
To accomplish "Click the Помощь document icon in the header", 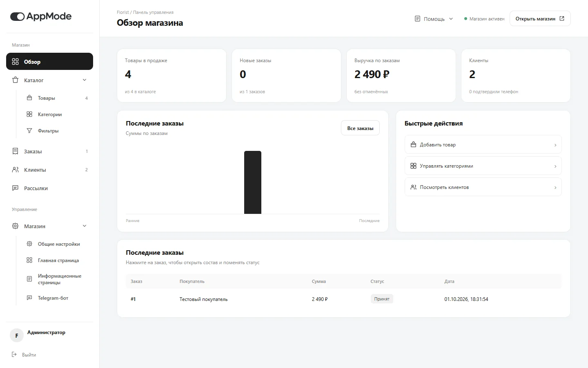I will coord(417,19).
